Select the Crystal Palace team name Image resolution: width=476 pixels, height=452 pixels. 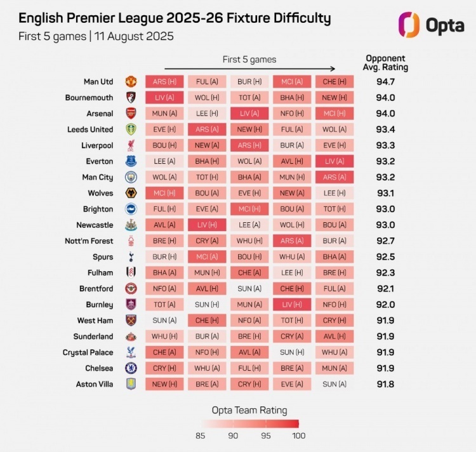88,352
